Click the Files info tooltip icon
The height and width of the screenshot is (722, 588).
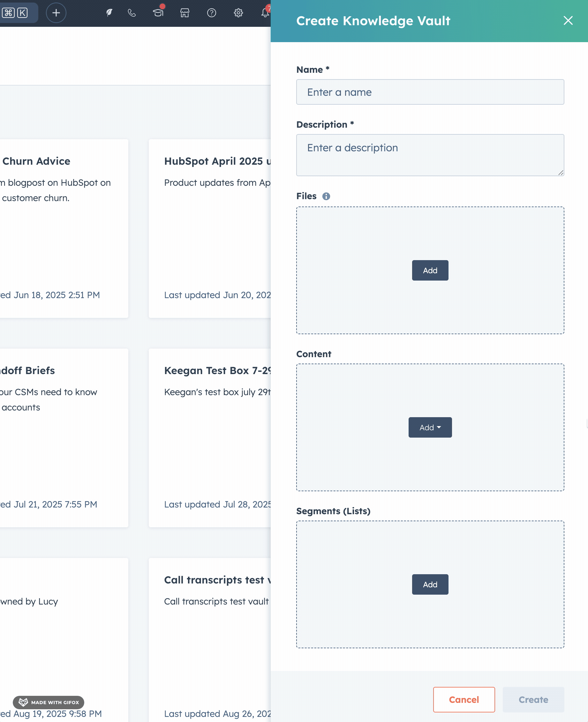[x=326, y=196]
